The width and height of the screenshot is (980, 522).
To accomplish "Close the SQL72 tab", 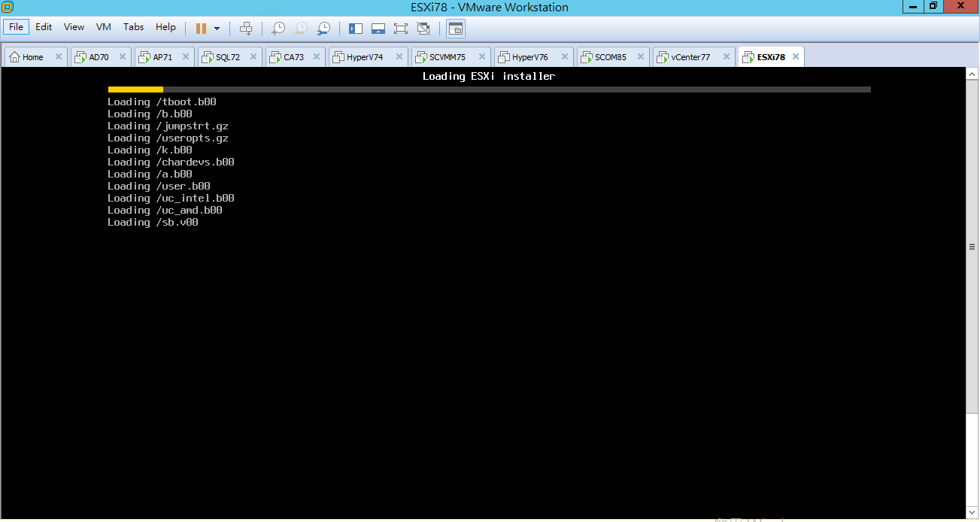I will [x=253, y=57].
